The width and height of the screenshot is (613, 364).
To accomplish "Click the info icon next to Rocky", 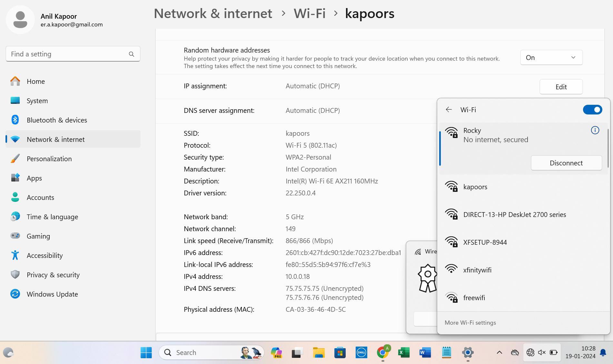I will tap(595, 130).
